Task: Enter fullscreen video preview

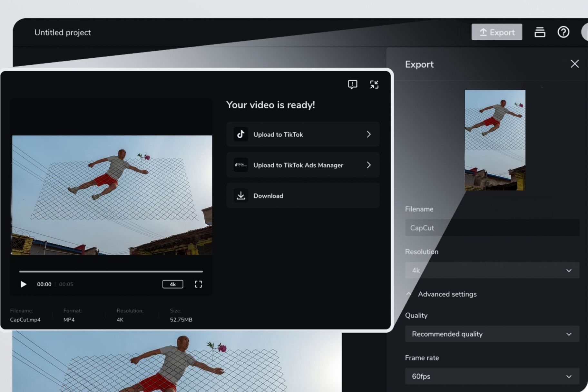Action: [x=198, y=284]
